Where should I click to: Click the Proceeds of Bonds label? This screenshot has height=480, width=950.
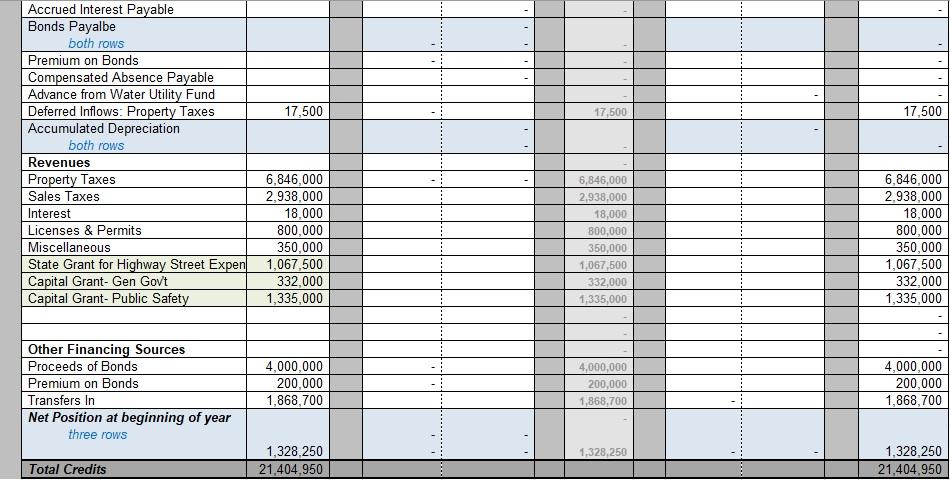pyautogui.click(x=82, y=366)
